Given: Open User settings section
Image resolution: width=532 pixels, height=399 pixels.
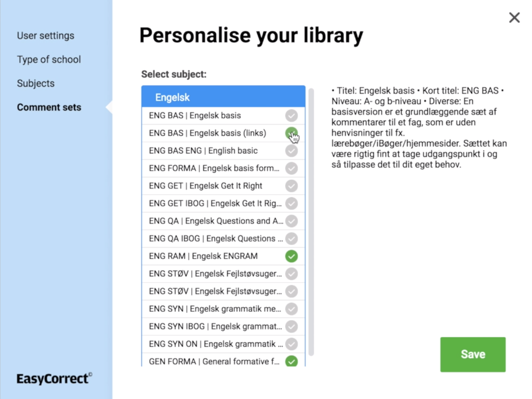Looking at the screenshot, I should click(46, 36).
